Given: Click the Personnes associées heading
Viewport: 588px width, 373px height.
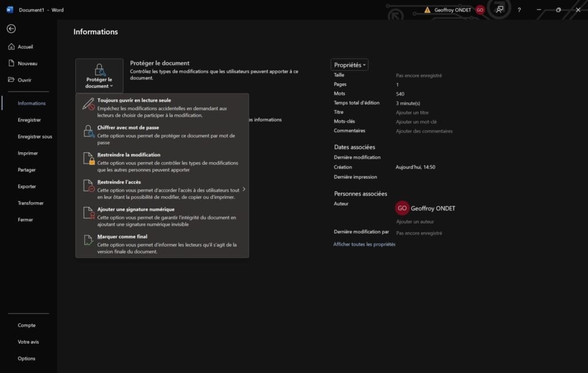Looking at the screenshot, I should pyautogui.click(x=361, y=194).
